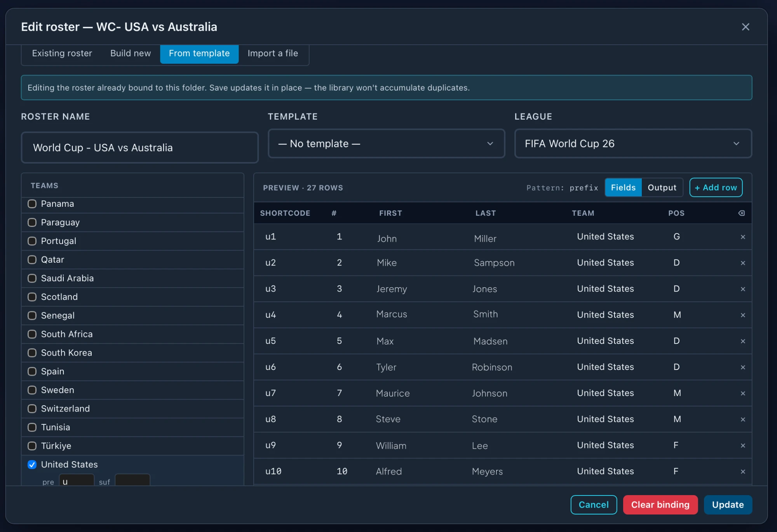Open the Template dropdown
Screen dimensions: 777x532
click(386, 143)
